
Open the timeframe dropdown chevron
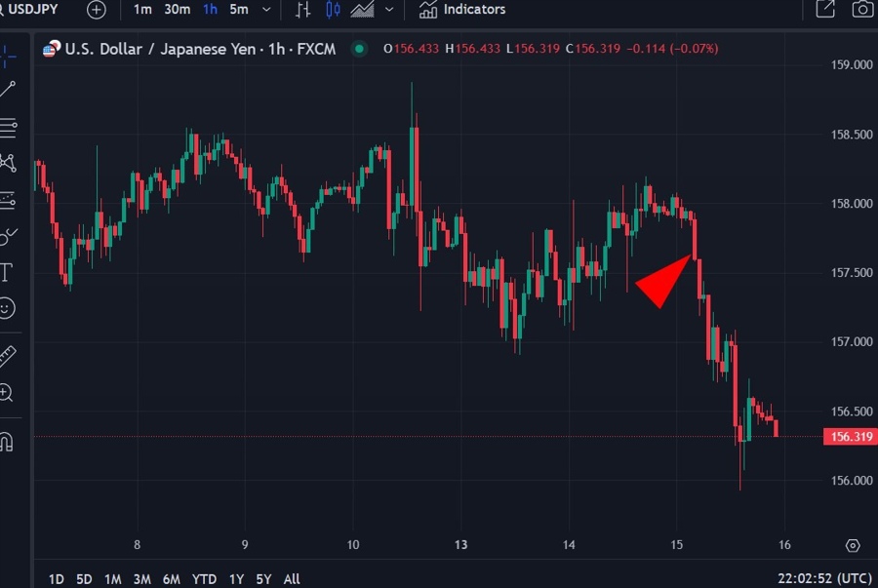click(x=266, y=10)
